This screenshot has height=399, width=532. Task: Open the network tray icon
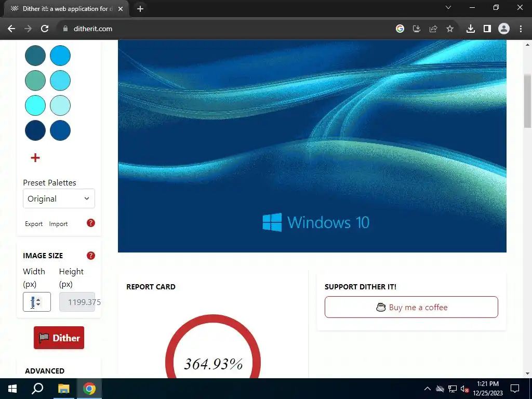click(453, 389)
